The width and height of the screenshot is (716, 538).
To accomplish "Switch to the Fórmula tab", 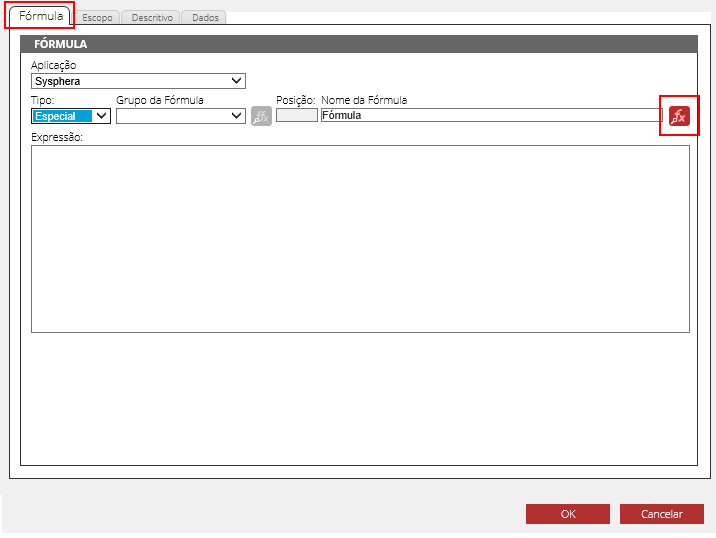I will tap(41, 16).
